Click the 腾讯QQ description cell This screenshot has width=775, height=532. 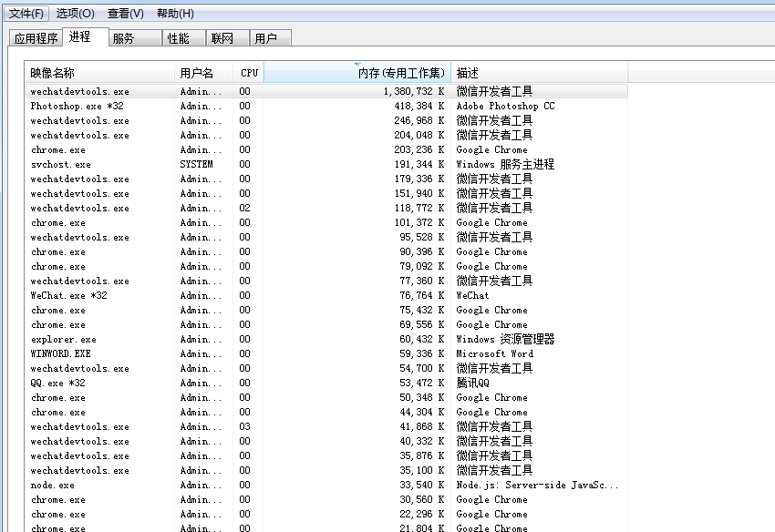pyautogui.click(x=472, y=383)
